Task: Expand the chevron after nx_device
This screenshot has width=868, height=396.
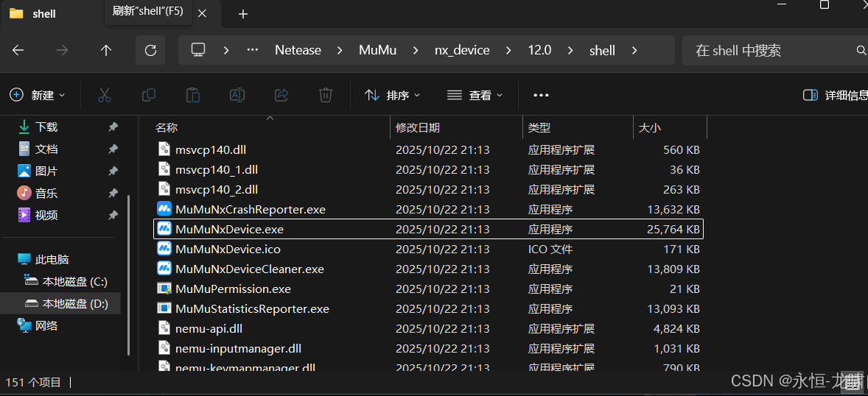Action: click(x=508, y=50)
